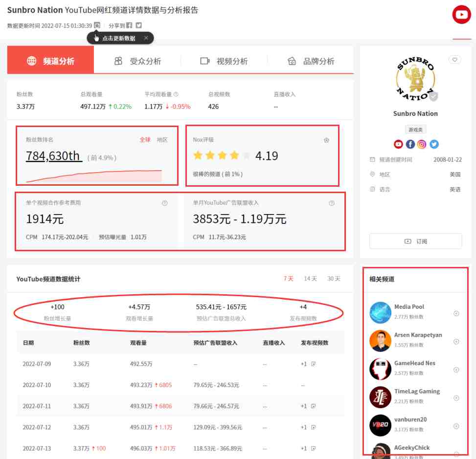This screenshot has width=476, height=459.
Task: Select 地区 ranking scope
Action: [162, 139]
